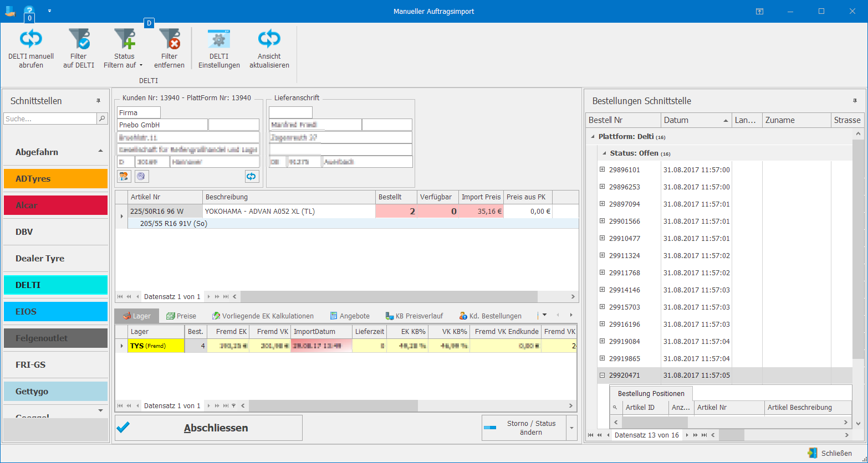The width and height of the screenshot is (868, 463).
Task: Select the DELTI interface
Action: [55, 285]
